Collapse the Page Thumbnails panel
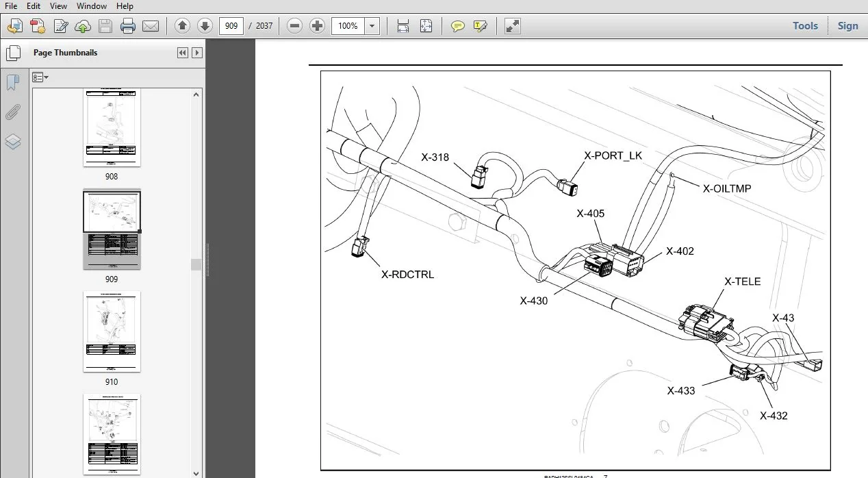 [183, 53]
